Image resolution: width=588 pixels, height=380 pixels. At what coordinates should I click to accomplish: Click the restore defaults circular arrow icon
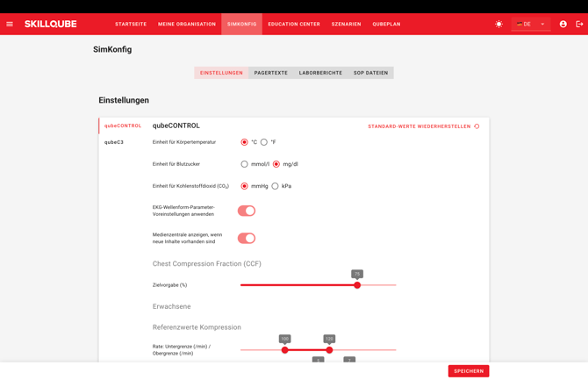click(x=477, y=126)
